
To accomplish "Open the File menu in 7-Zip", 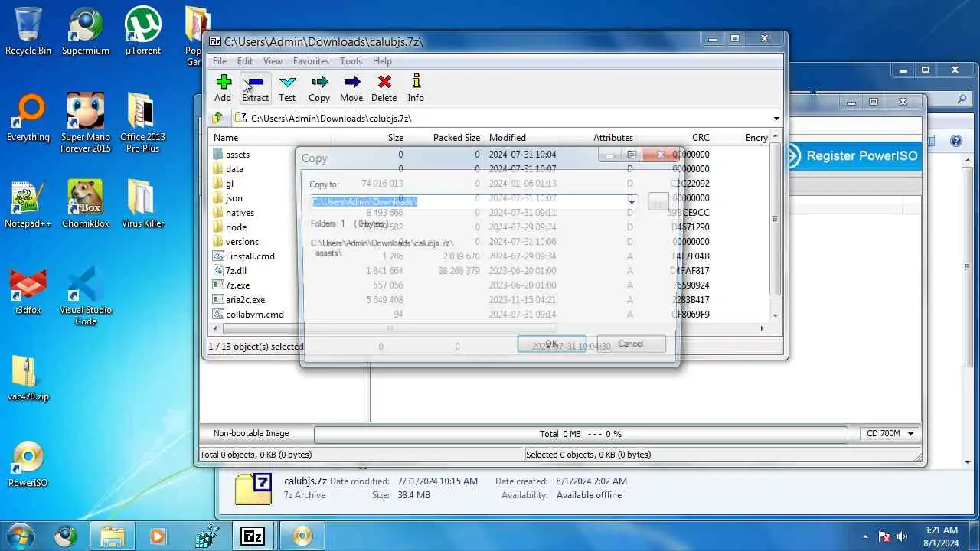I will (220, 61).
